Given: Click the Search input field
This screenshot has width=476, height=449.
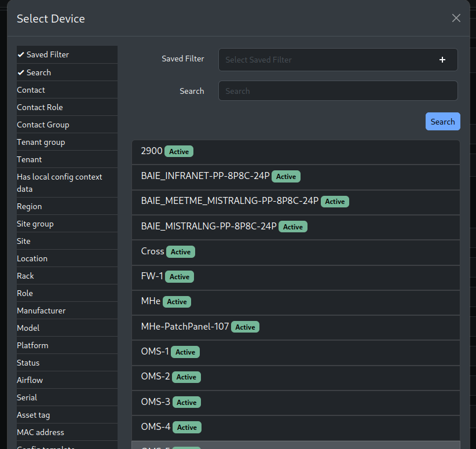Looking at the screenshot, I should tap(338, 91).
